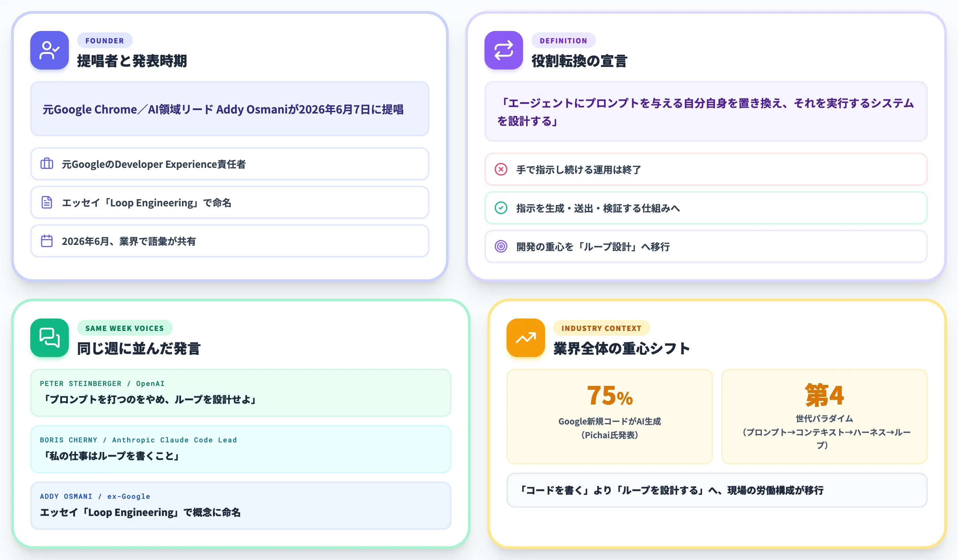Click the 75% statistic figure
This screenshot has width=958, height=560.
point(609,396)
